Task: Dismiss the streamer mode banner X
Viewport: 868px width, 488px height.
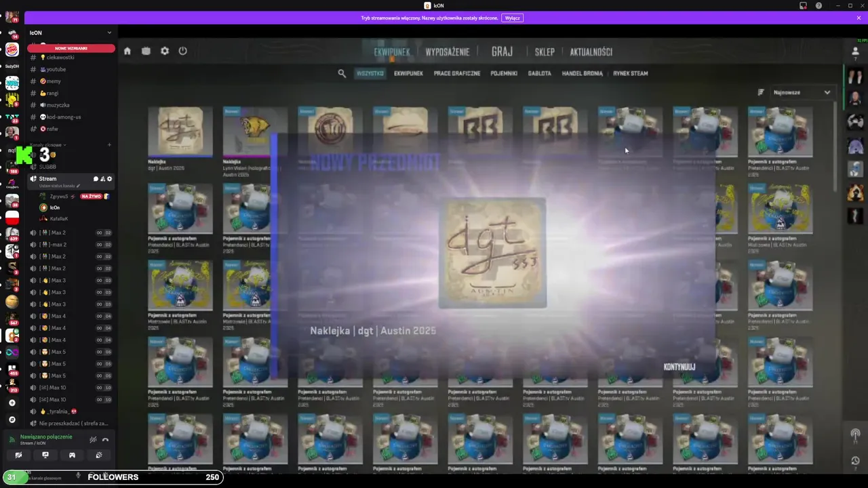Action: [x=859, y=18]
